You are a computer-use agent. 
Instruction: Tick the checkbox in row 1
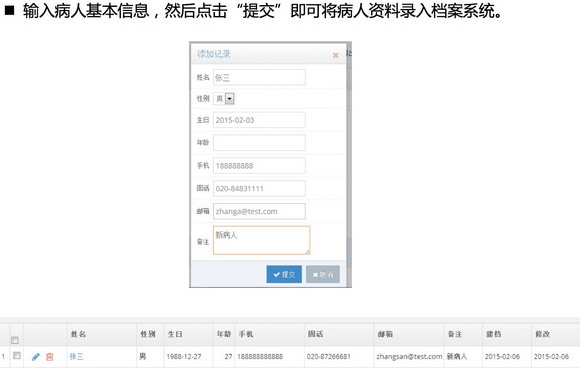17,355
